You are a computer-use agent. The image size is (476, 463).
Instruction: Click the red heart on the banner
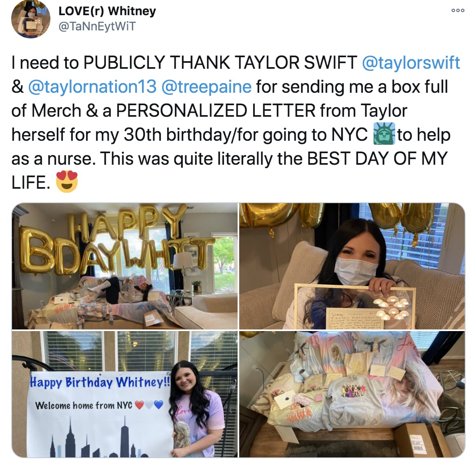click(139, 405)
